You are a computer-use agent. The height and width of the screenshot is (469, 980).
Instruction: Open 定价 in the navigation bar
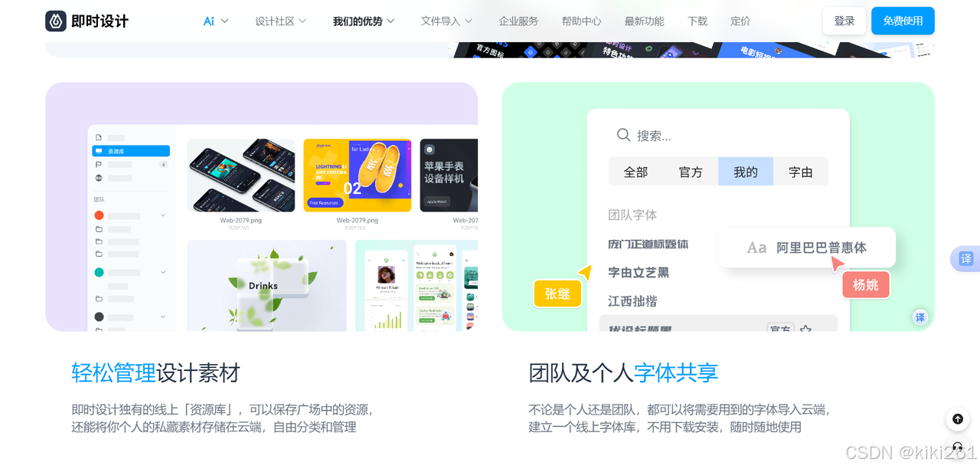click(740, 21)
